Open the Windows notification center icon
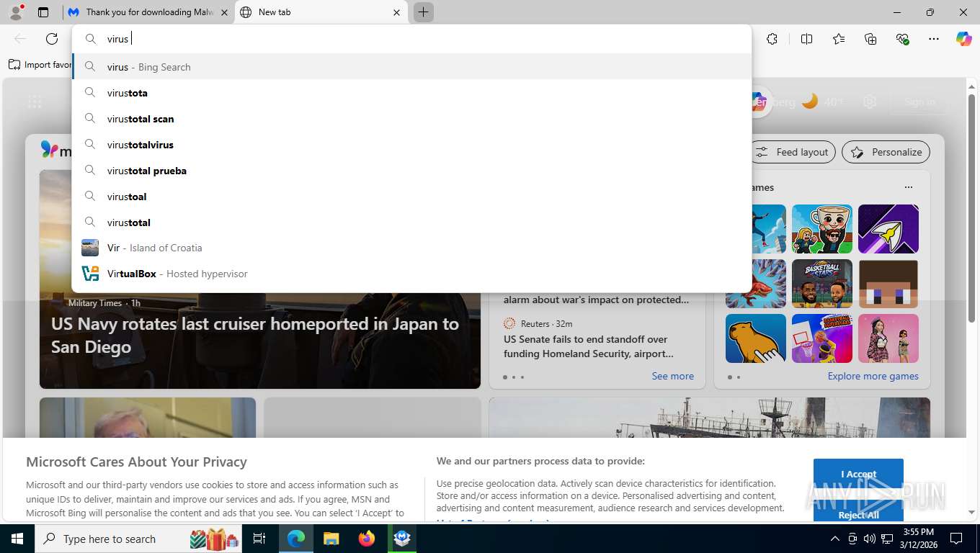Viewport: 980px width, 553px height. coord(956,539)
